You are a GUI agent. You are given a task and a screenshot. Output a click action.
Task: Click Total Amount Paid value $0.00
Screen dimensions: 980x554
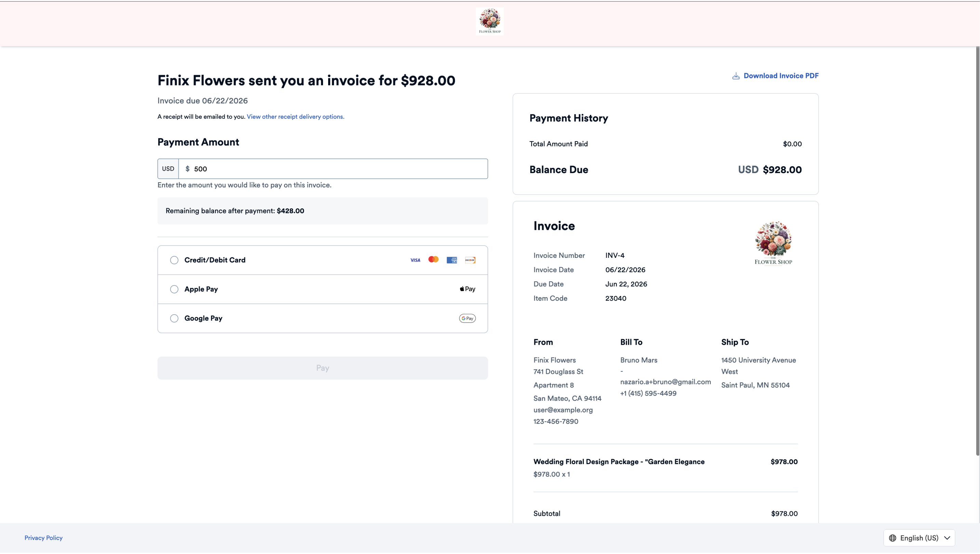tap(792, 144)
